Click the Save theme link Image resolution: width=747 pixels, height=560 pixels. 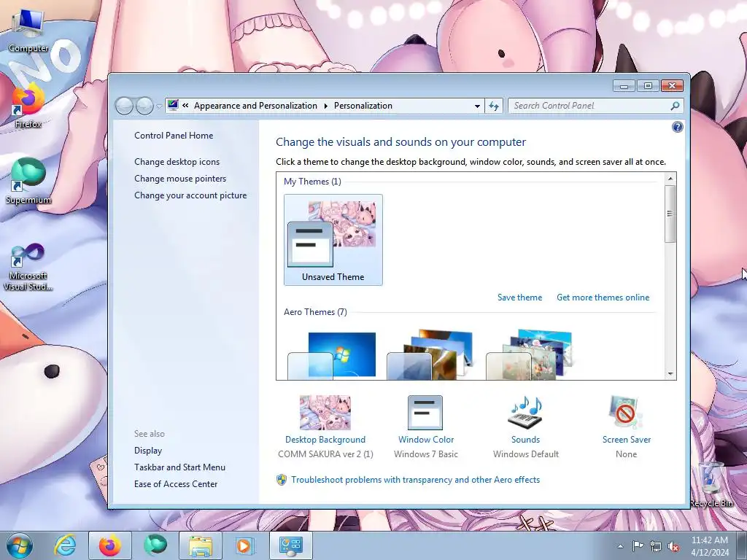tap(519, 297)
